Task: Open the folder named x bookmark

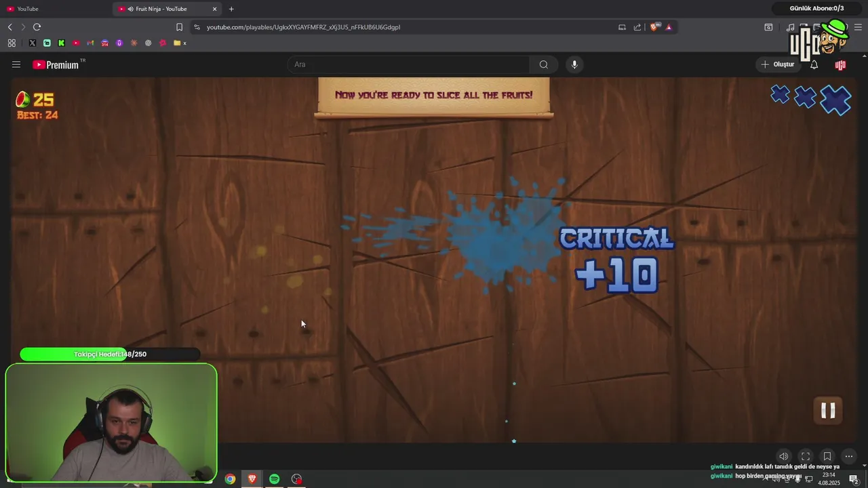Action: click(180, 43)
